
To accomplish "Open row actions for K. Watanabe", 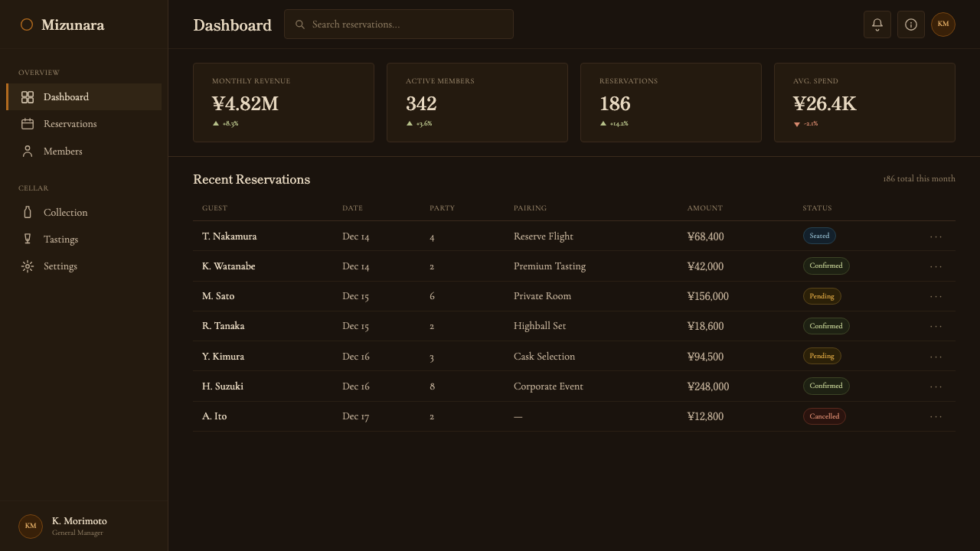I will 936,266.
